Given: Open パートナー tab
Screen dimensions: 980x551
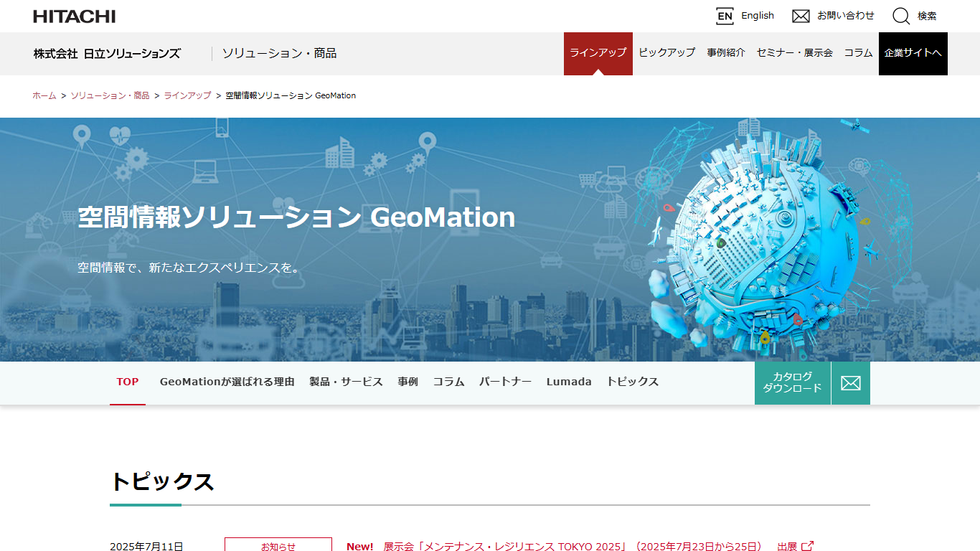Looking at the screenshot, I should [505, 382].
